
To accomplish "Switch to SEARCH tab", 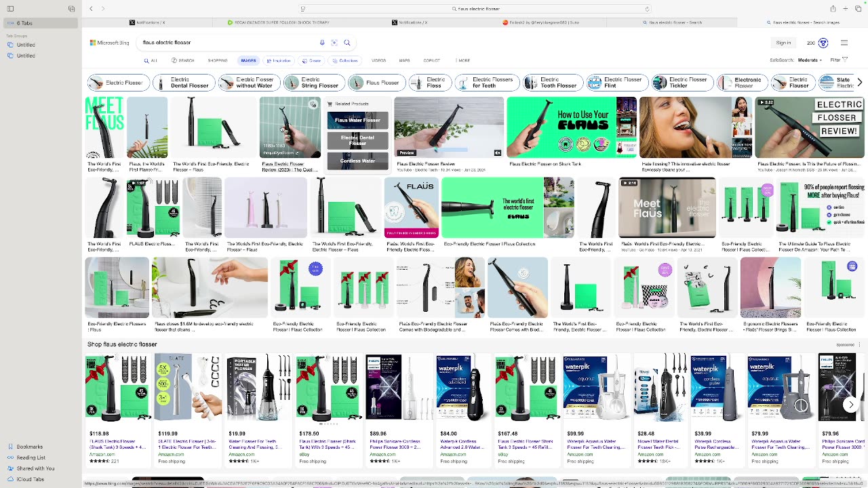I will [x=183, y=60].
